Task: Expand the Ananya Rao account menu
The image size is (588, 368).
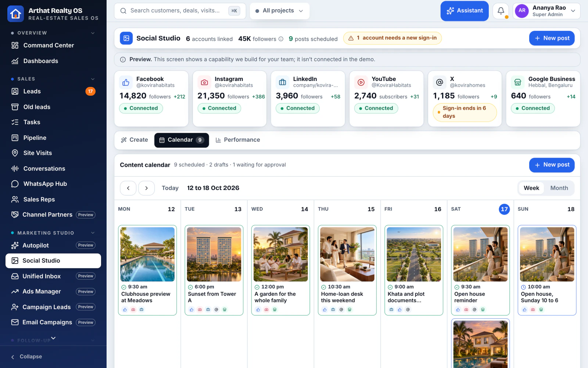Action: point(546,11)
